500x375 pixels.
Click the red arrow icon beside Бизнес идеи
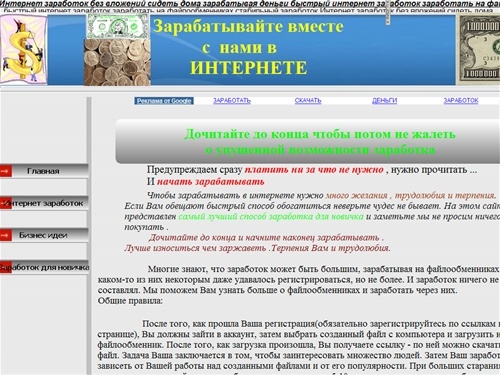[6, 235]
